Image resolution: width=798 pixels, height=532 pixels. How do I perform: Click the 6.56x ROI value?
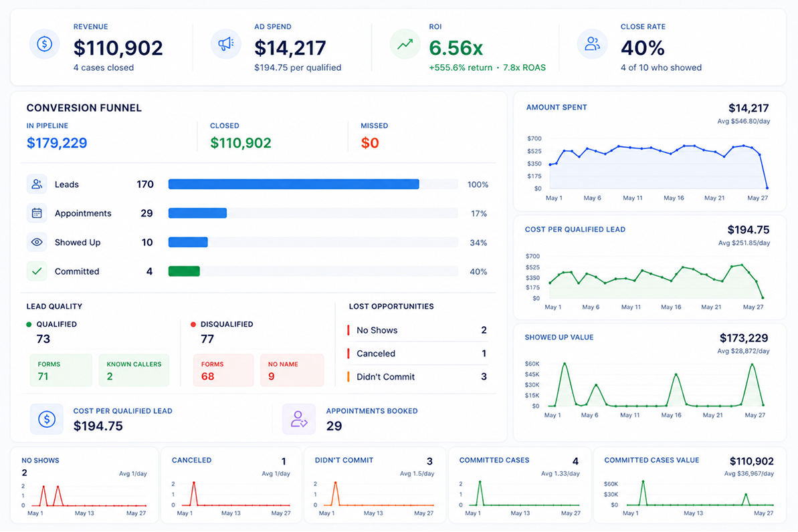(456, 48)
